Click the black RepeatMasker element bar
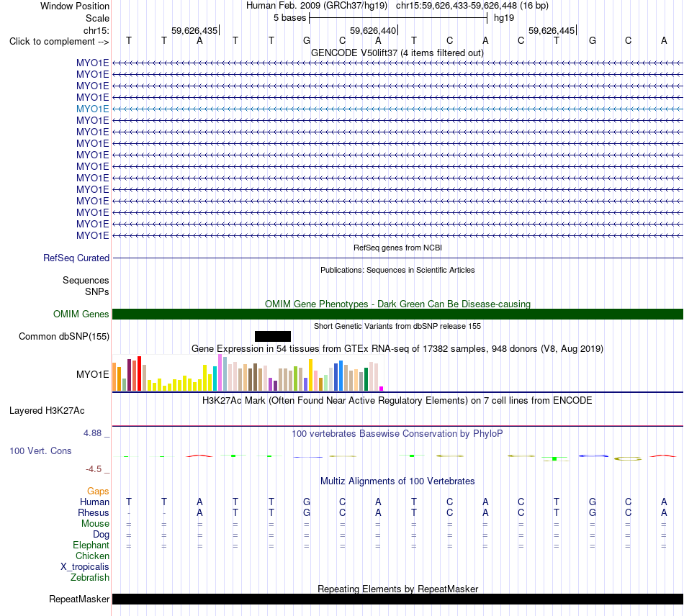Viewport: 684px width, 616px height. tap(397, 599)
